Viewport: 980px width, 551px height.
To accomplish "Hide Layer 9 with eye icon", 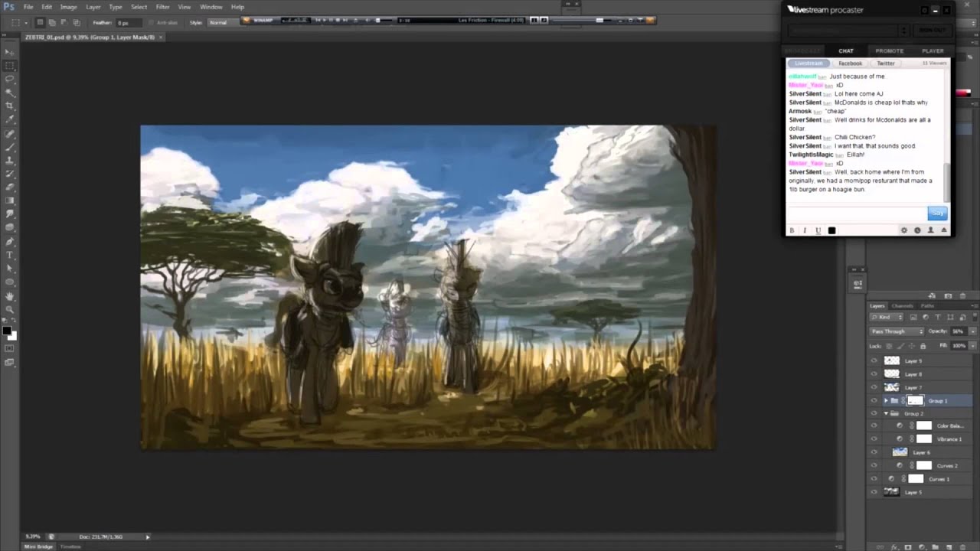I will (x=874, y=360).
